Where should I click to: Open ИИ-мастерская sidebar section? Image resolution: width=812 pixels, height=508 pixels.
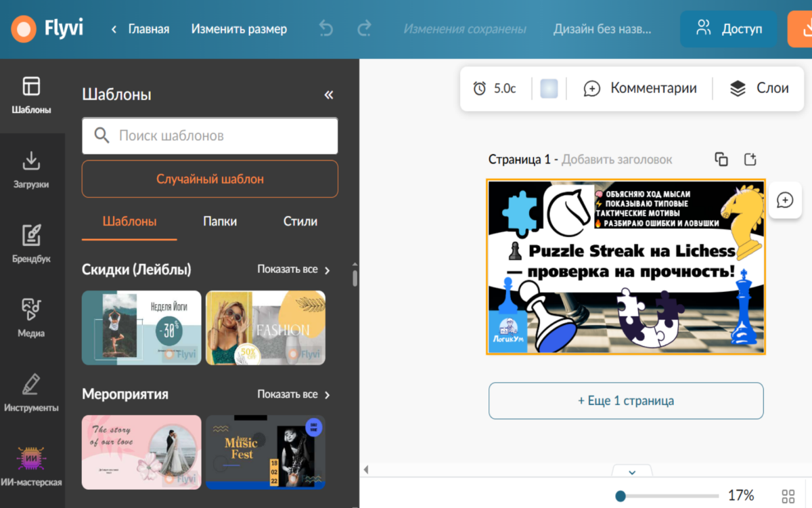[32, 467]
